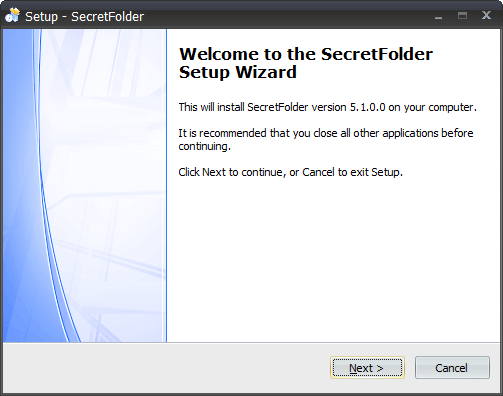Cancel the SecretFolder setup
This screenshot has width=503, height=396.
452,368
